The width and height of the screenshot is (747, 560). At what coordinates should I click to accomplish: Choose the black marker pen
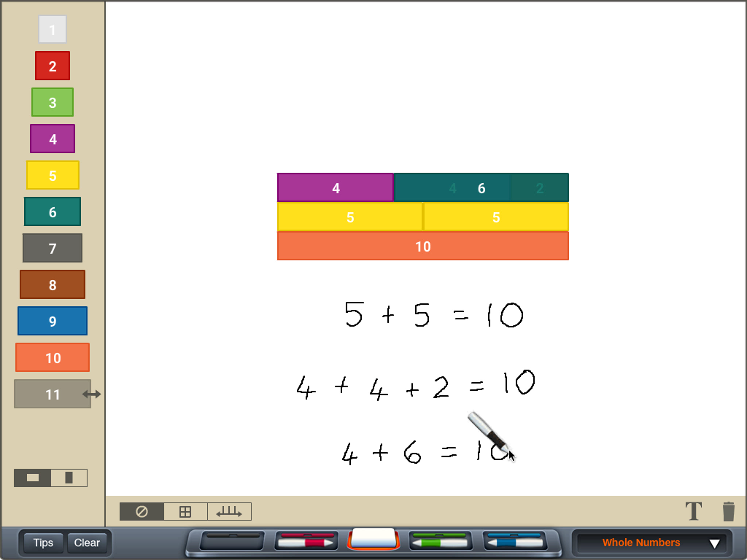(231, 542)
